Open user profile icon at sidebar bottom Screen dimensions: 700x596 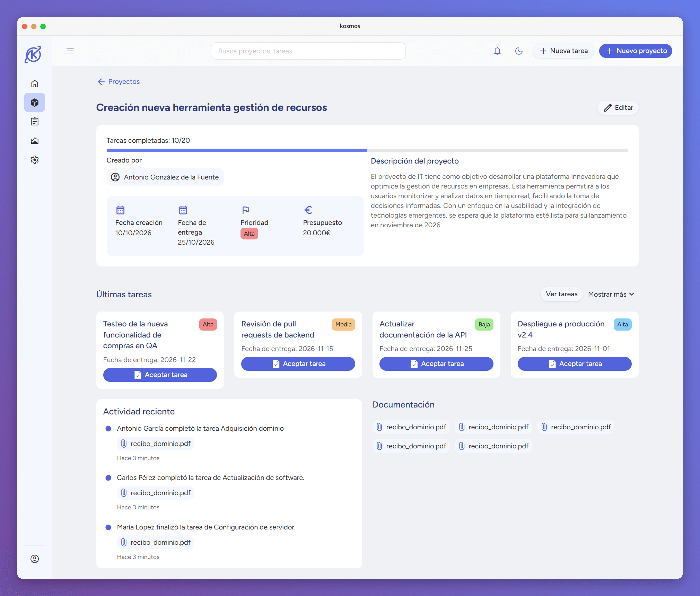[x=35, y=559]
